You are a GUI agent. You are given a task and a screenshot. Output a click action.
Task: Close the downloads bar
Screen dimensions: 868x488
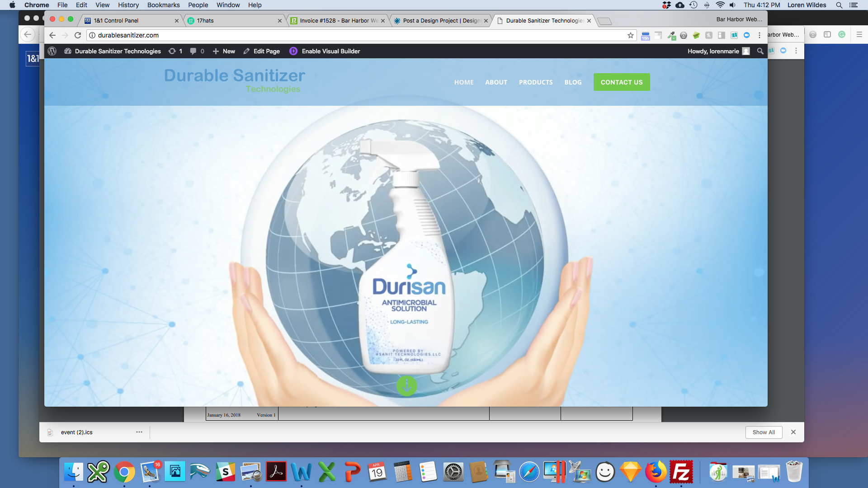(x=793, y=432)
